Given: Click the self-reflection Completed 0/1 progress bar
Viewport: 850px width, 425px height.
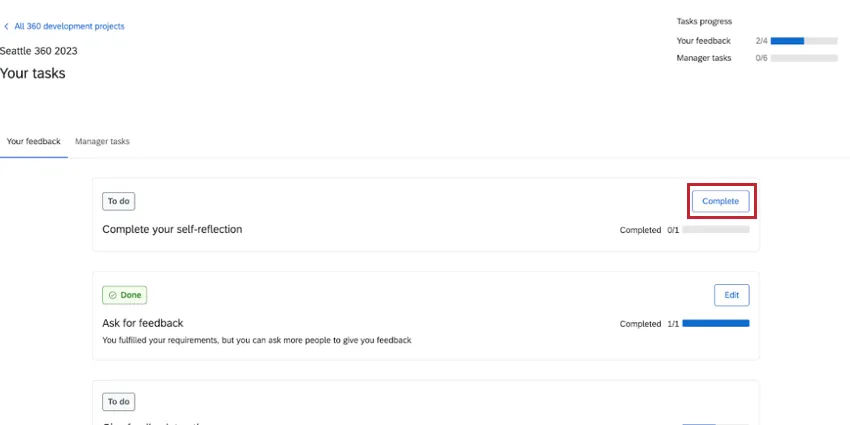Looking at the screenshot, I should point(715,229).
